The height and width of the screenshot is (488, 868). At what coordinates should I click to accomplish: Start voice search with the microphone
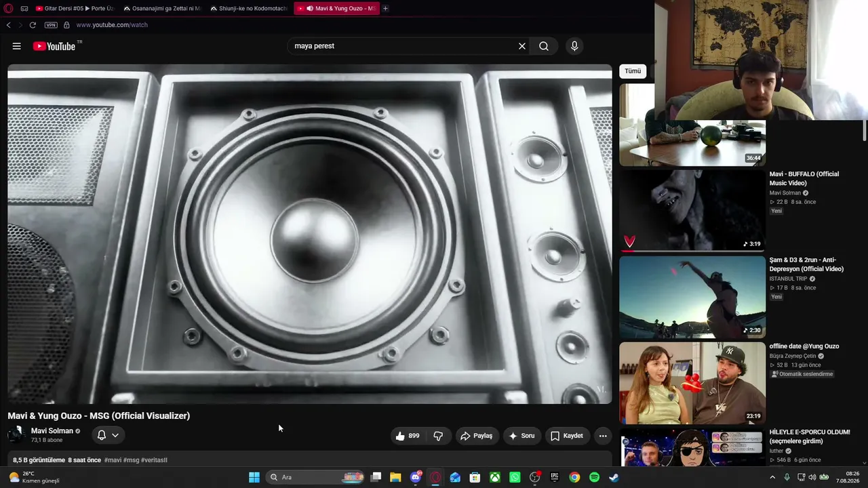(574, 46)
